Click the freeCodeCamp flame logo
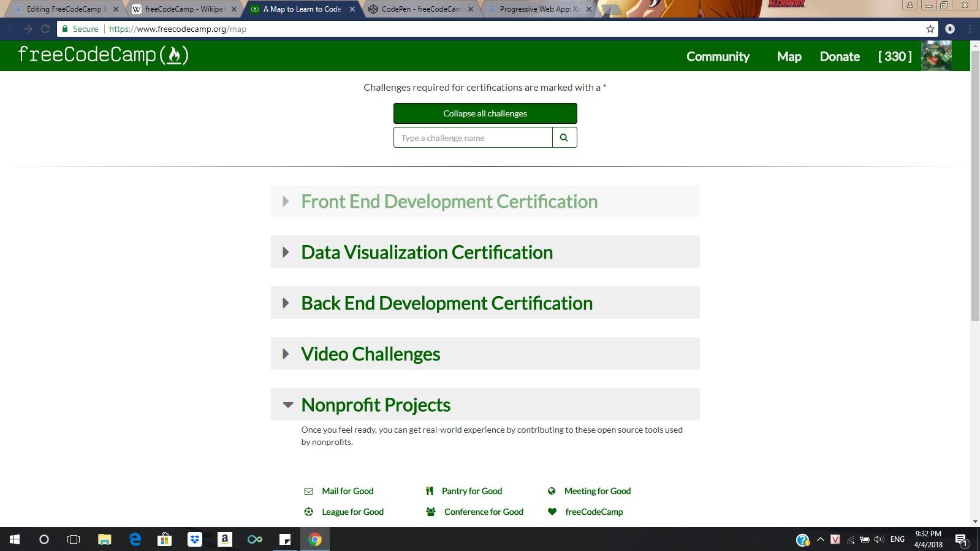This screenshot has width=980, height=551. click(103, 55)
